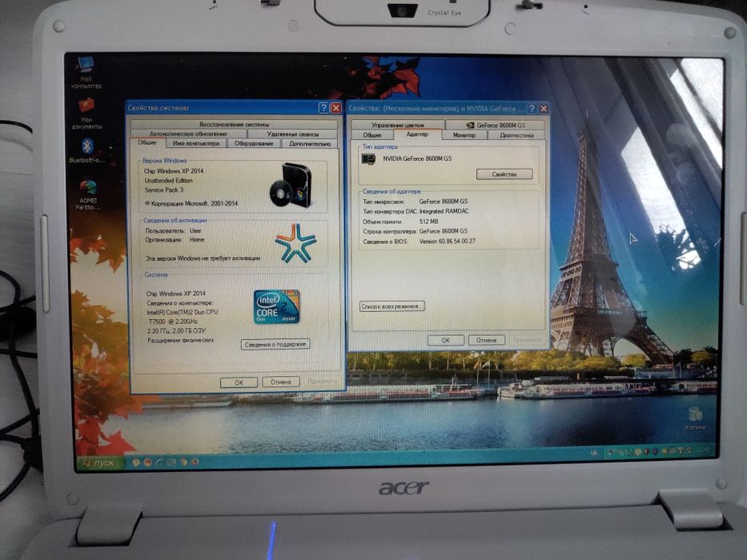The height and width of the screenshot is (560, 747).
Task: Switch to the Монитор tab
Action: tap(464, 135)
